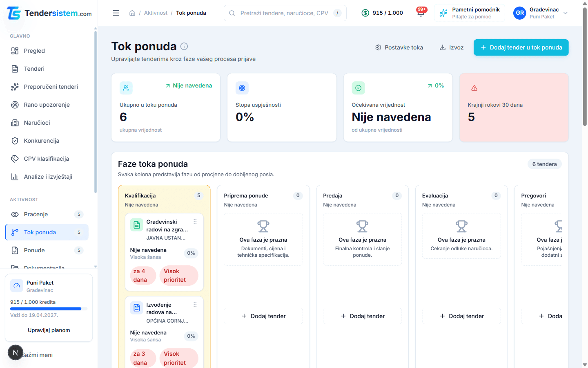This screenshot has height=368, width=588.
Task: Click the round N badge icon
Action: 16,352
